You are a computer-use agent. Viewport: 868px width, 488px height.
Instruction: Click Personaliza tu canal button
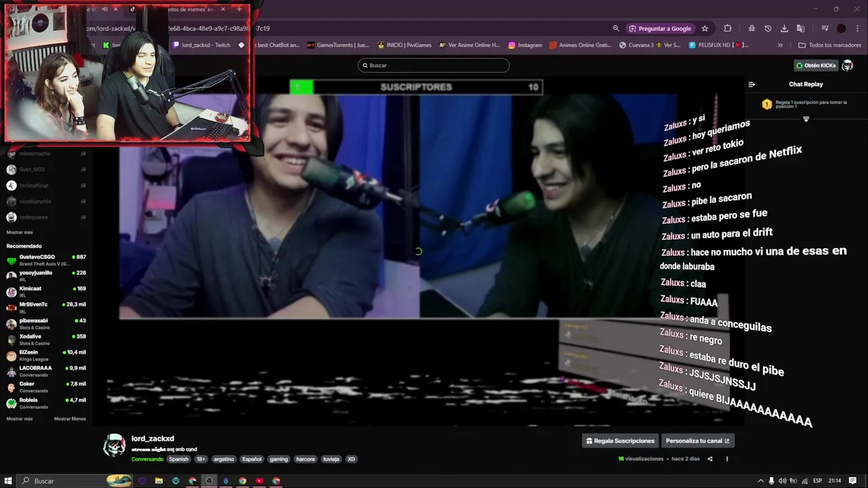coord(698,441)
